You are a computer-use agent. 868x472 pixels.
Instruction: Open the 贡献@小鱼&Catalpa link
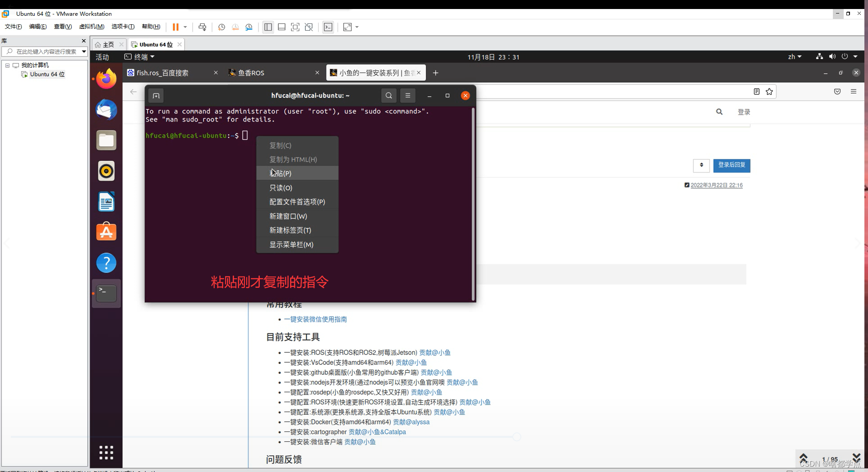pyautogui.click(x=377, y=432)
